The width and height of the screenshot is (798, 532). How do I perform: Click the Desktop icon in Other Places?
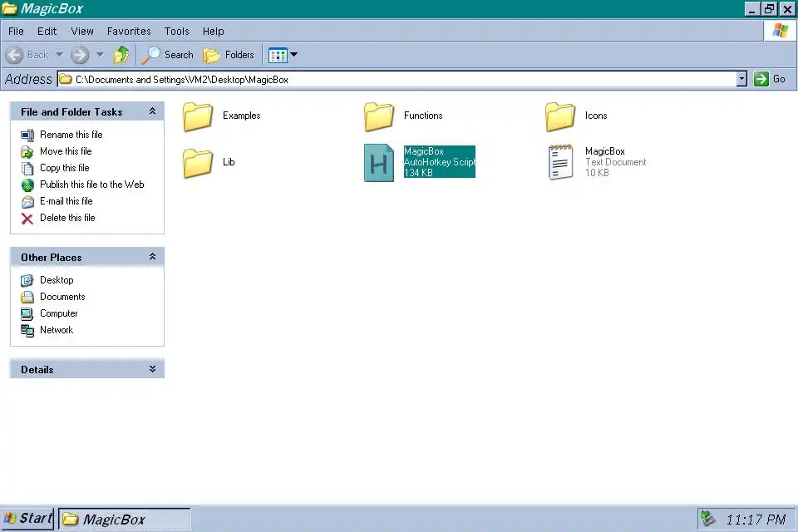pyautogui.click(x=27, y=280)
